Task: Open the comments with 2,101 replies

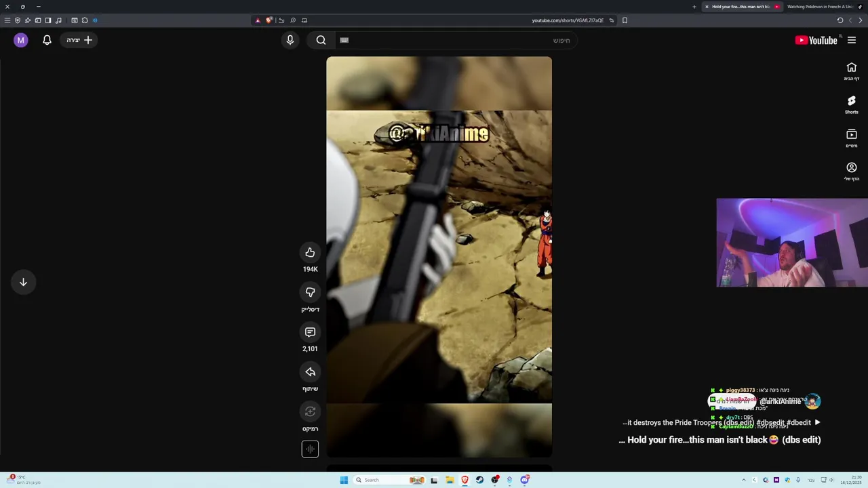Action: pos(310,332)
